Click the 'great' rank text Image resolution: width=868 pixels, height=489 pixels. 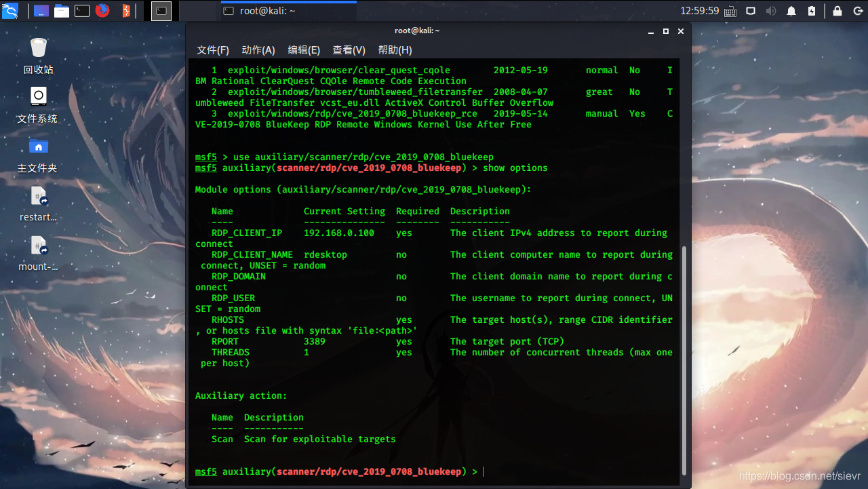click(599, 92)
